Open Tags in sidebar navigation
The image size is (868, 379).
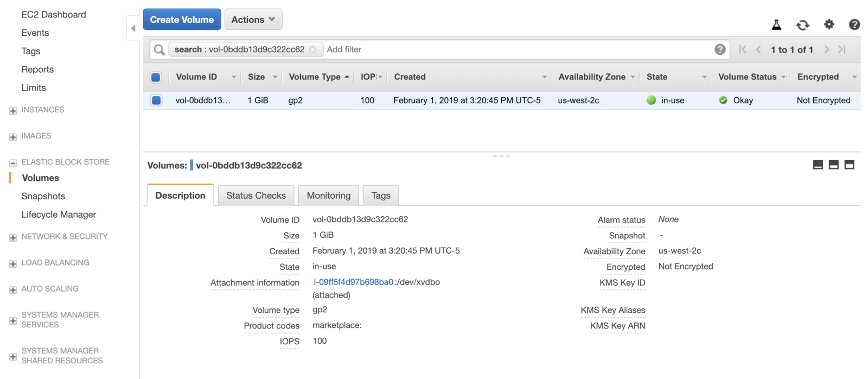(x=31, y=51)
